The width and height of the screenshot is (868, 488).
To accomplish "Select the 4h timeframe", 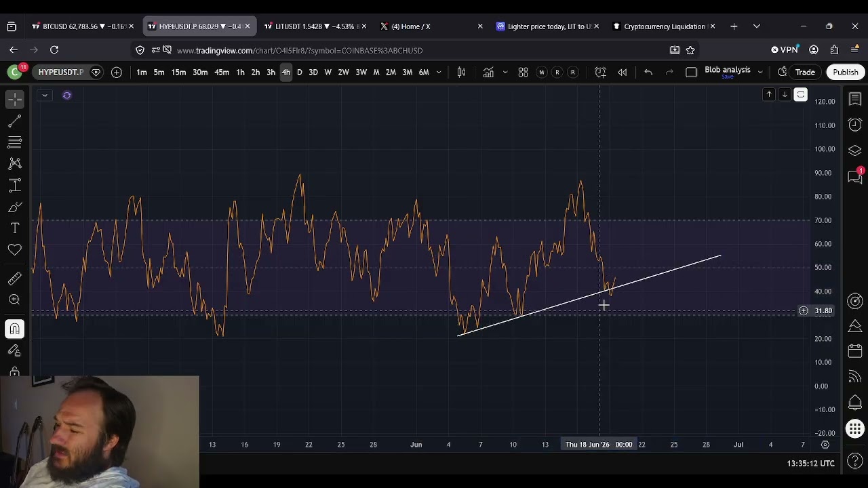I will pyautogui.click(x=286, y=72).
